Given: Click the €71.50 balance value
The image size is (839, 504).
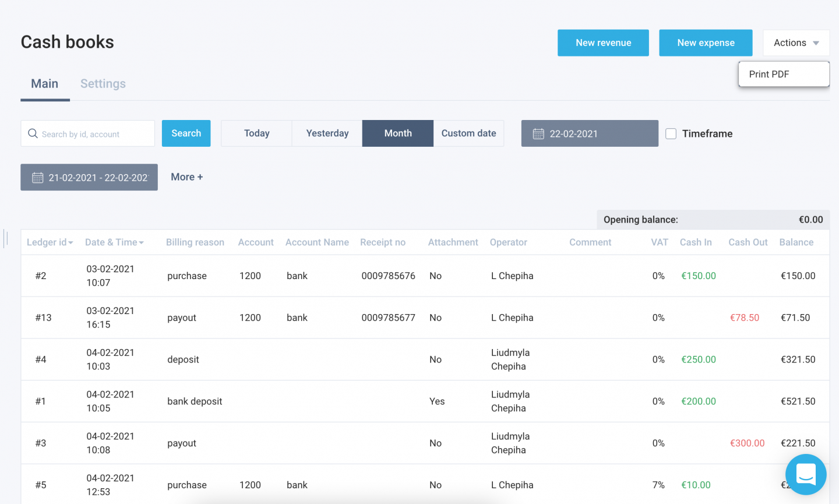Looking at the screenshot, I should (795, 318).
